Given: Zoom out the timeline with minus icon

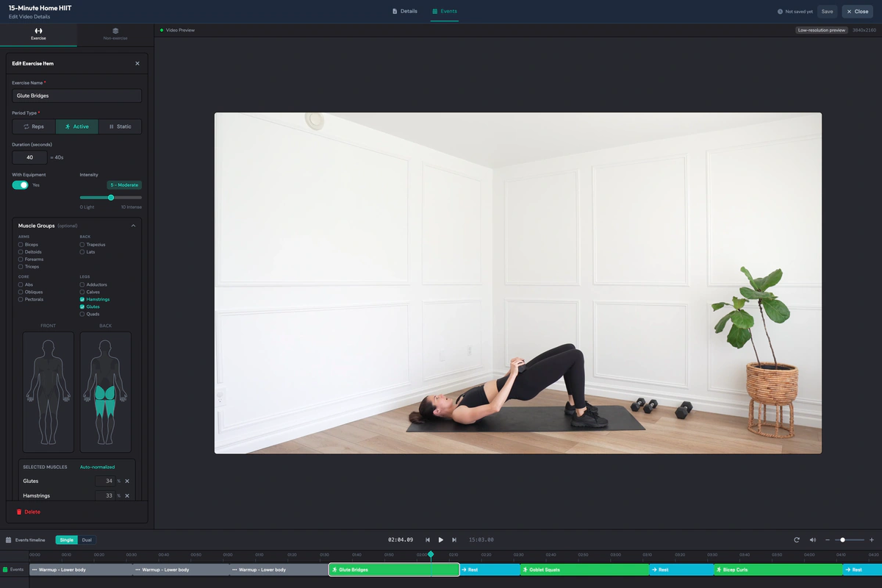Looking at the screenshot, I should [828, 539].
